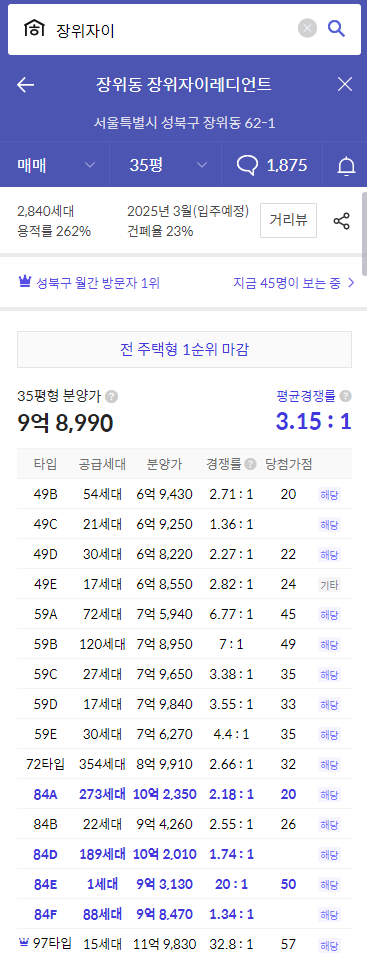Open the 매매 deal type dropdown

[x=56, y=165]
